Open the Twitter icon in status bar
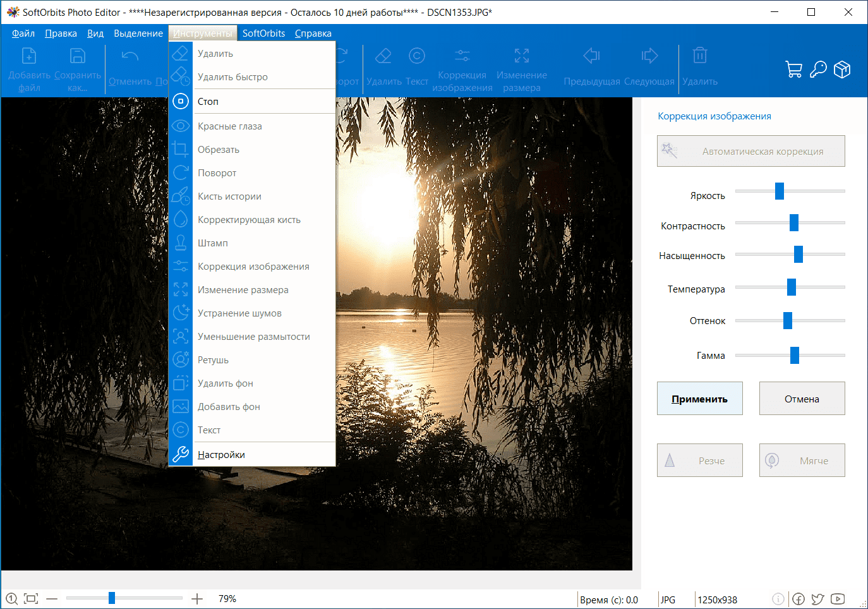The image size is (868, 609). (x=818, y=599)
